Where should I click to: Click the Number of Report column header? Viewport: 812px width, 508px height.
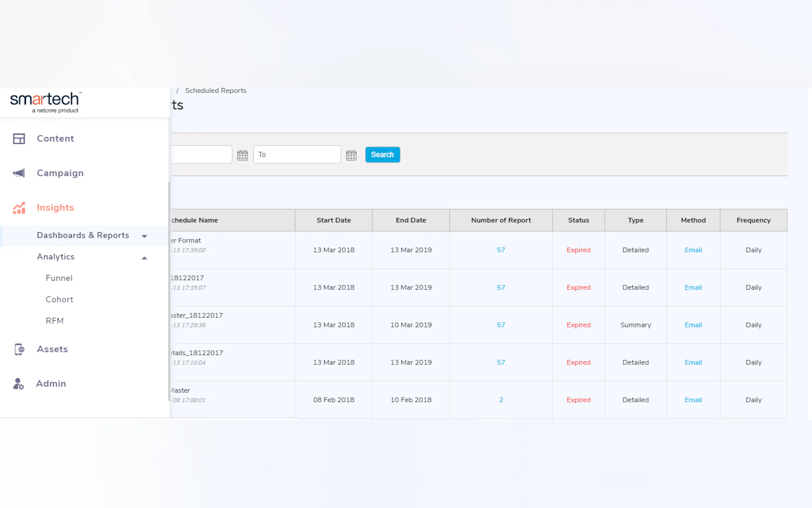point(501,220)
